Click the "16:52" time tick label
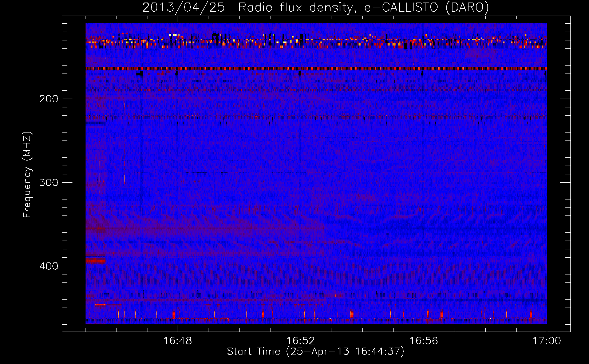This screenshot has width=589, height=364. click(x=301, y=341)
